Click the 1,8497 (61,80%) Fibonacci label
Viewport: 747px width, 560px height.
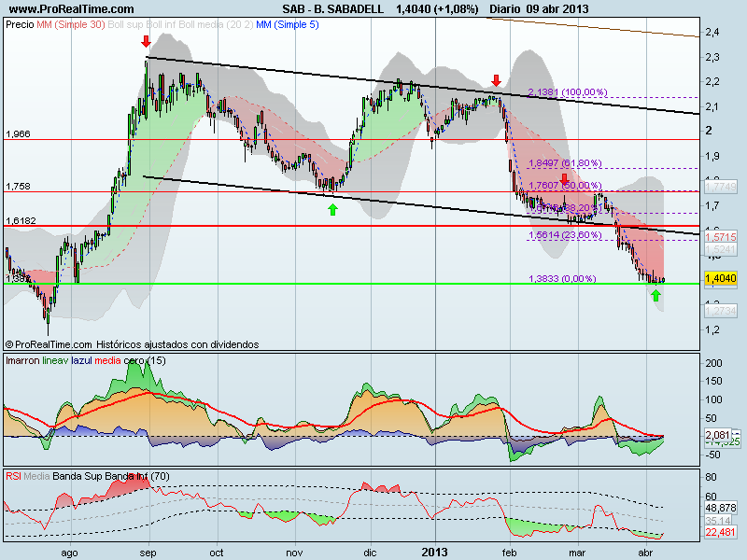coord(565,162)
